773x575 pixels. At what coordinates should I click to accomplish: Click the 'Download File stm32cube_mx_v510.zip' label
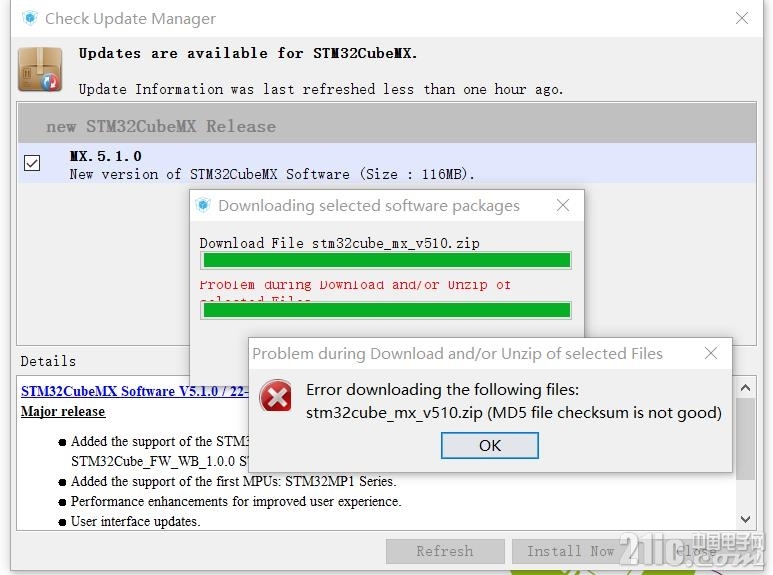(x=339, y=243)
